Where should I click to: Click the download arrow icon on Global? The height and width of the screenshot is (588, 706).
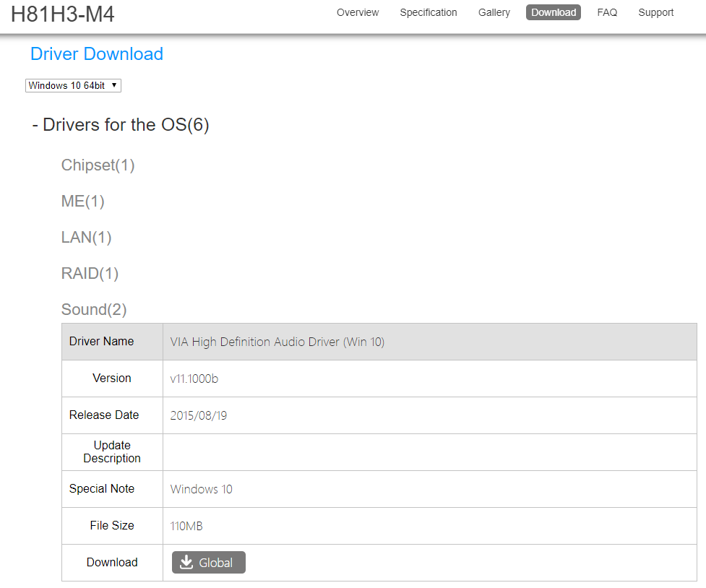click(x=186, y=562)
